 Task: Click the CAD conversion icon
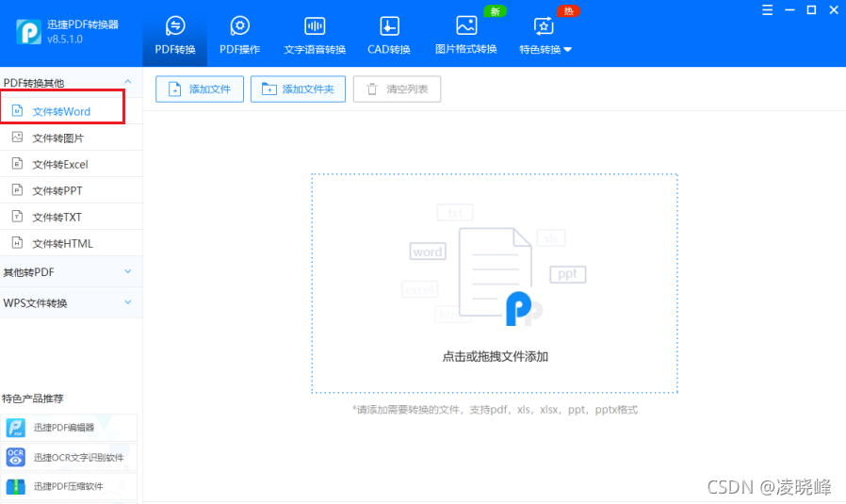click(389, 25)
